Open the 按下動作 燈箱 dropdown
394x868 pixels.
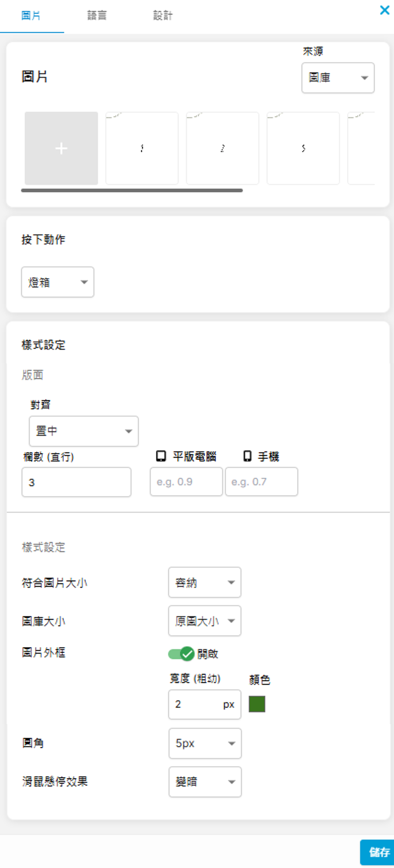58,282
